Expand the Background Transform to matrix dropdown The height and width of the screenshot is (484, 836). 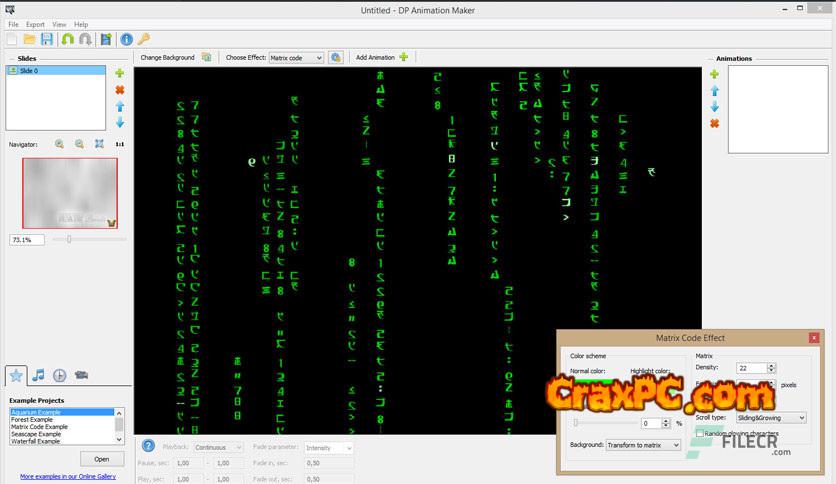[x=676, y=445]
